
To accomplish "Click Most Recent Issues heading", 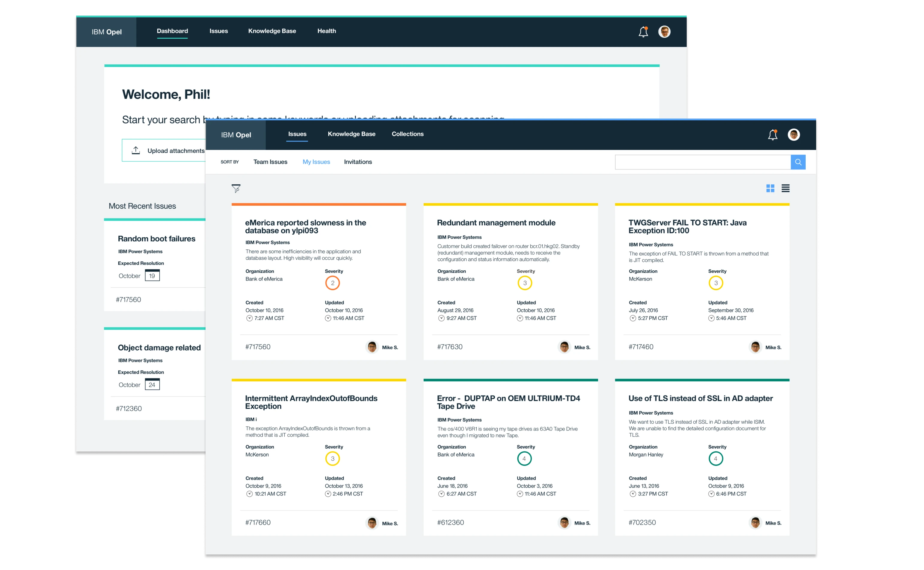I will point(142,206).
